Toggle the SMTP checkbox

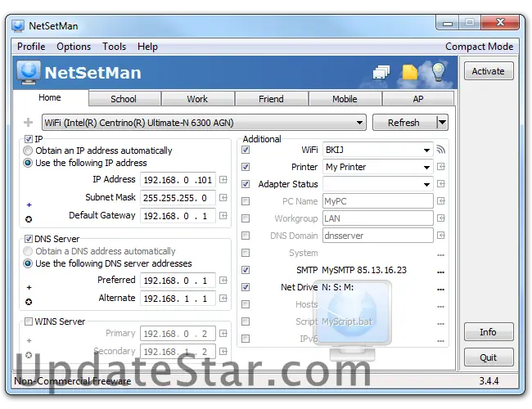point(246,270)
